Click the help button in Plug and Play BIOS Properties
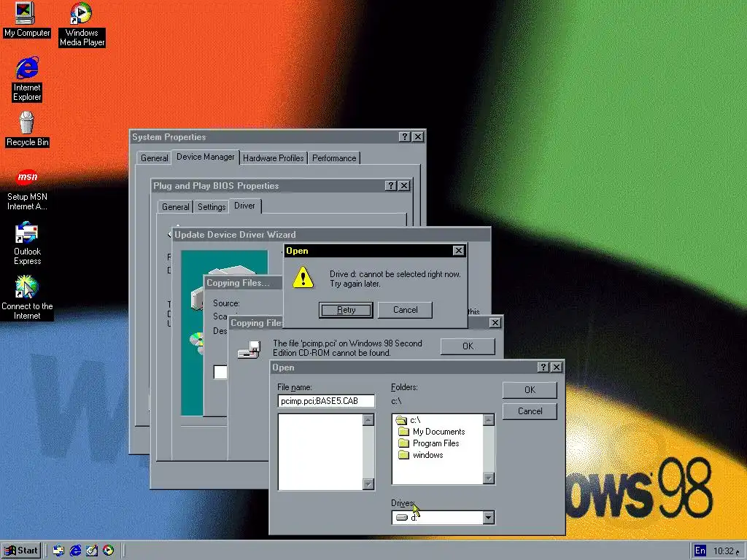The height and width of the screenshot is (560, 747). coord(391,186)
